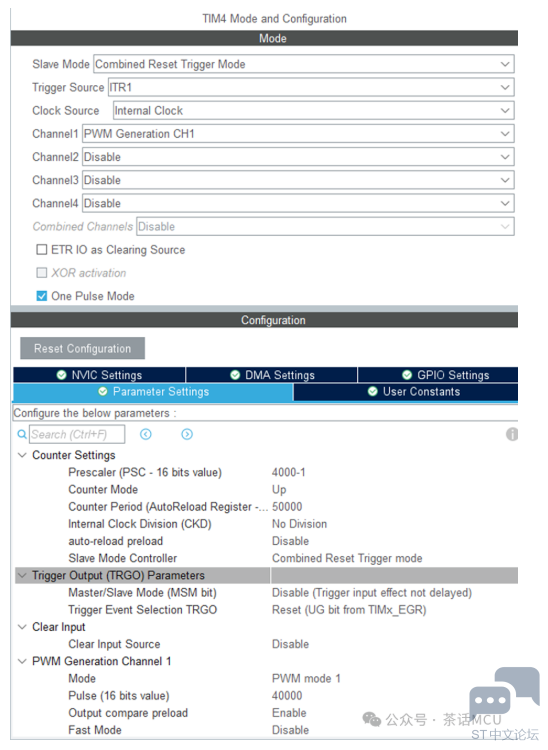Click the PWM mode 1 value
Viewport: 548px width, 750px height.
pyautogui.click(x=306, y=679)
